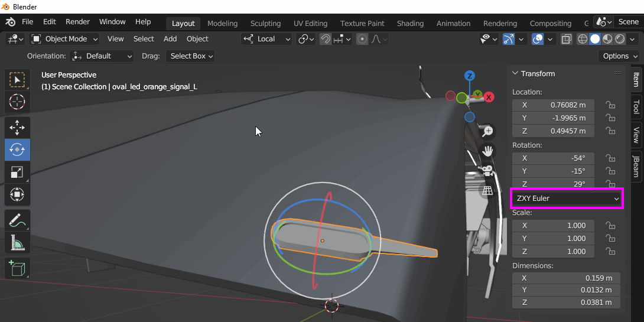The image size is (644, 322).
Task: Open the ZXY Euler rotation mode dropdown
Action: tap(567, 199)
